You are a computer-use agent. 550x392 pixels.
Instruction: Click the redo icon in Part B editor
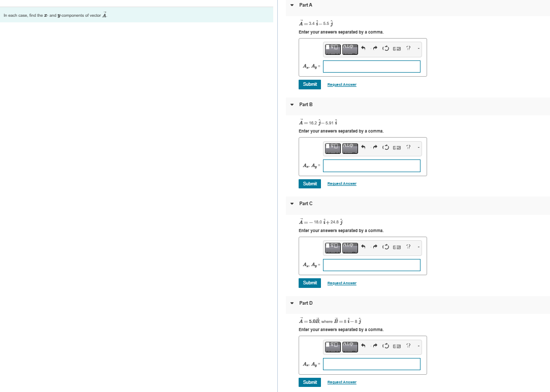[x=375, y=148]
